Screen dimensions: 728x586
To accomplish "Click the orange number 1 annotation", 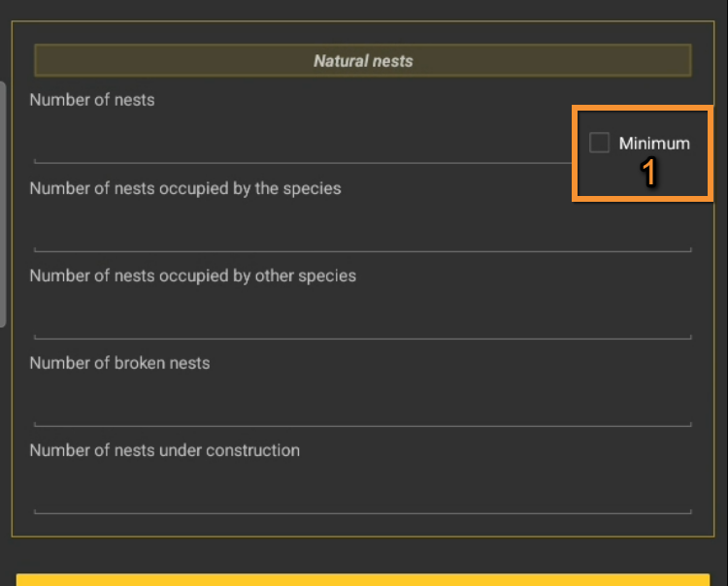I will (x=649, y=173).
